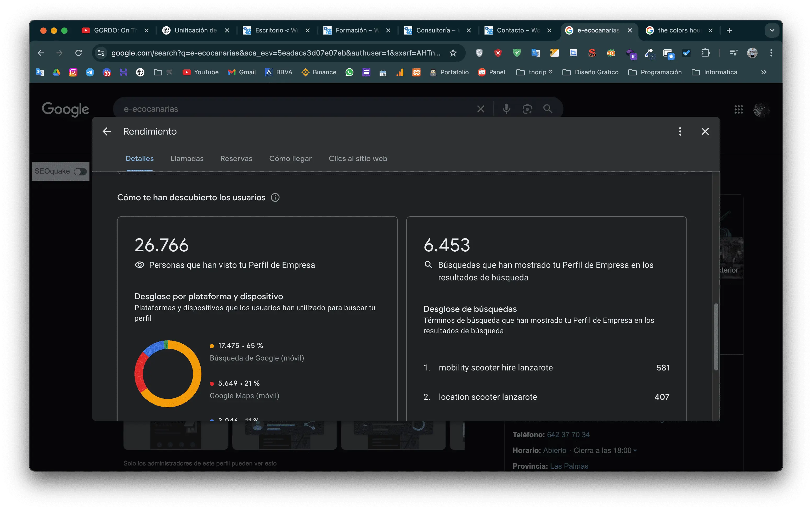Click the phone number 642 37 70 34
The image size is (812, 510).
tap(568, 435)
